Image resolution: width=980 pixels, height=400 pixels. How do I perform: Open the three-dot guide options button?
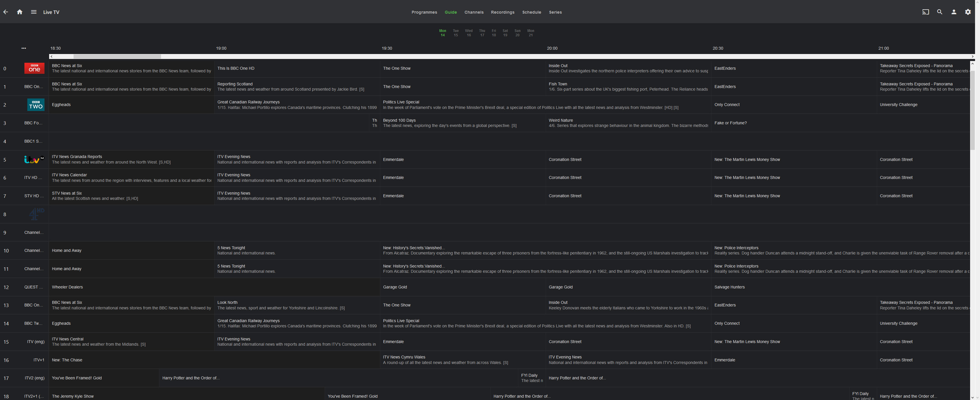tap(24, 48)
